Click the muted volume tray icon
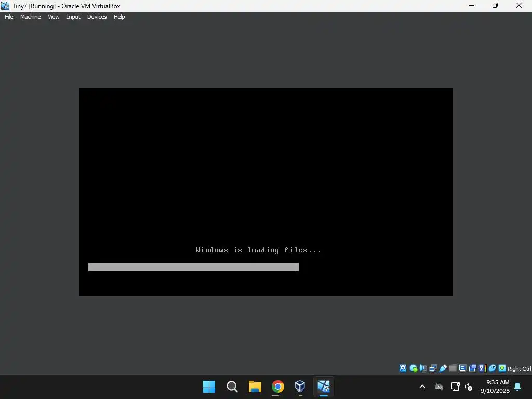Viewport: 532px width, 399px height. (469, 387)
